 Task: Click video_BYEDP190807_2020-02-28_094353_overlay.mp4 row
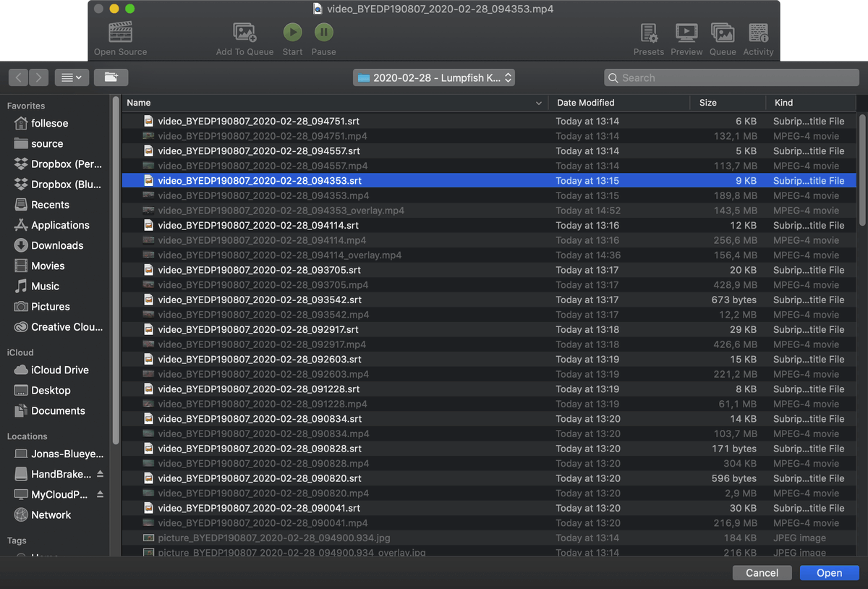(489, 211)
